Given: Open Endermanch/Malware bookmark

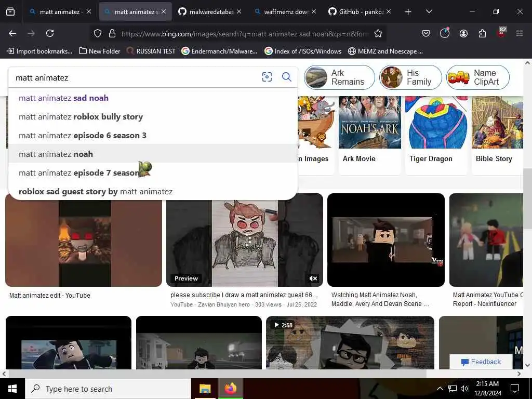Looking at the screenshot, I should click(220, 51).
